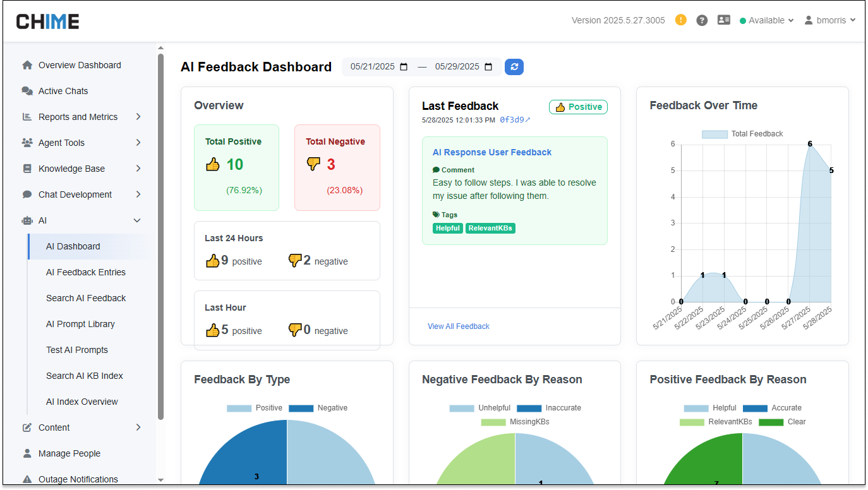Image resolution: width=868 pixels, height=490 pixels.
Task: Click thumbs up icon in Last Hour card
Action: click(x=213, y=330)
